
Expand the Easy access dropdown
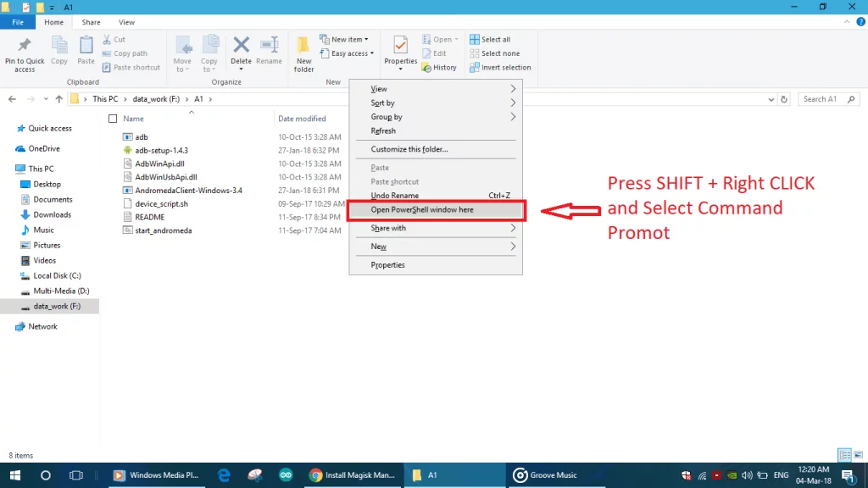point(351,53)
